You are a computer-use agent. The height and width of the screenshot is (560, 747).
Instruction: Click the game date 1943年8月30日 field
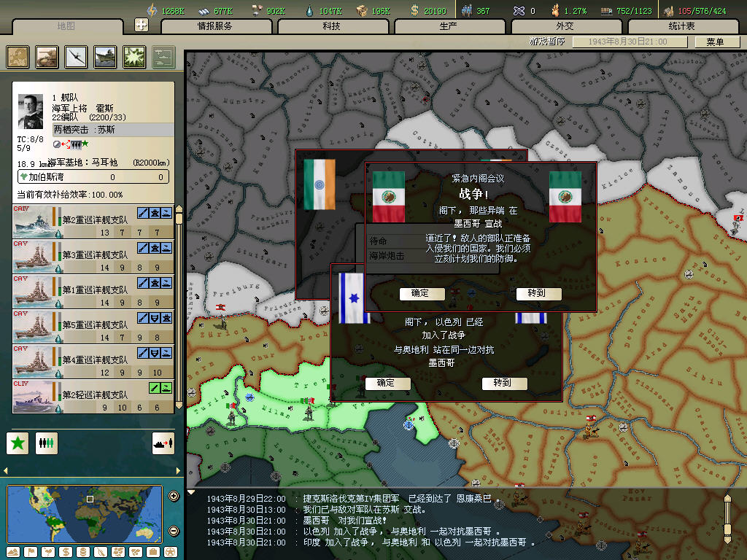(x=630, y=42)
